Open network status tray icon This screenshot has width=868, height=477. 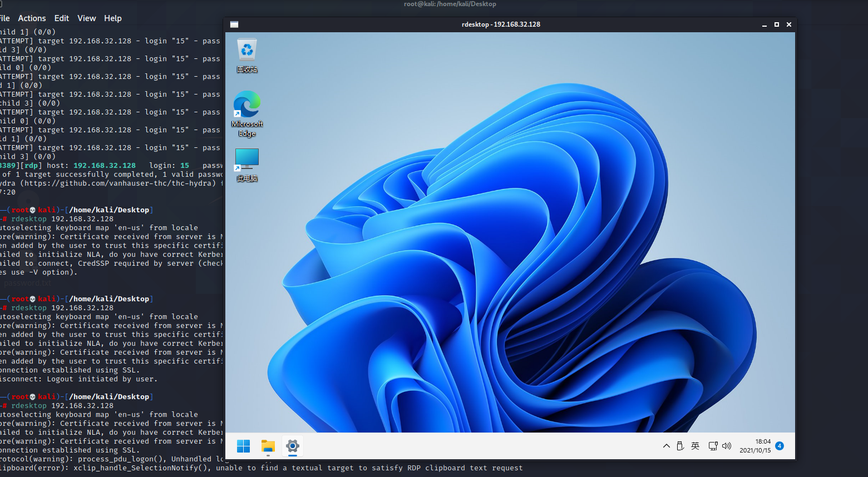[713, 446]
